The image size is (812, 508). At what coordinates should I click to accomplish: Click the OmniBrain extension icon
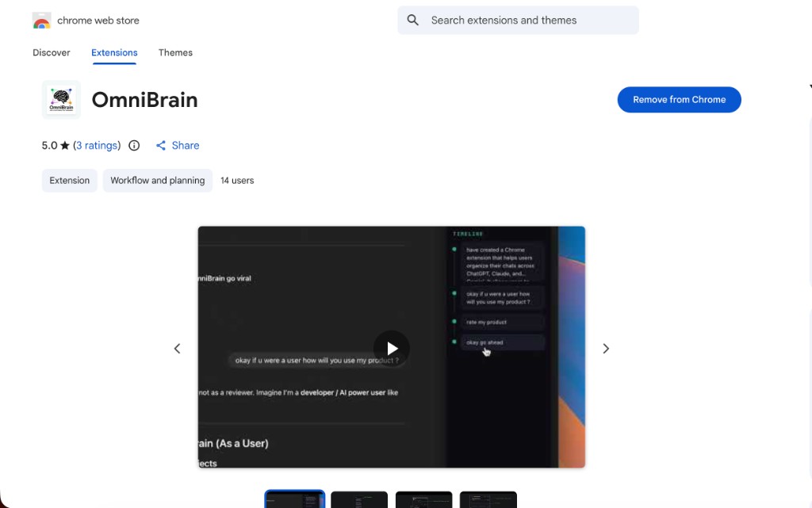(x=61, y=99)
